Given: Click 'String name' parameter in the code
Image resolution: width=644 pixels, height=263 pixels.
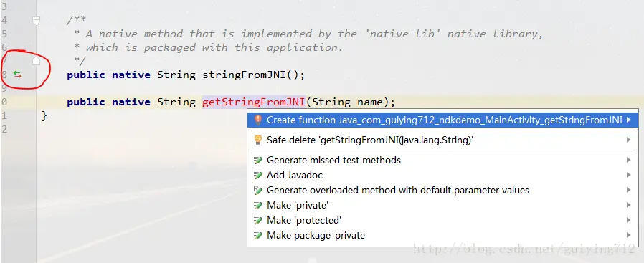Looking at the screenshot, I should pyautogui.click(x=347, y=102).
